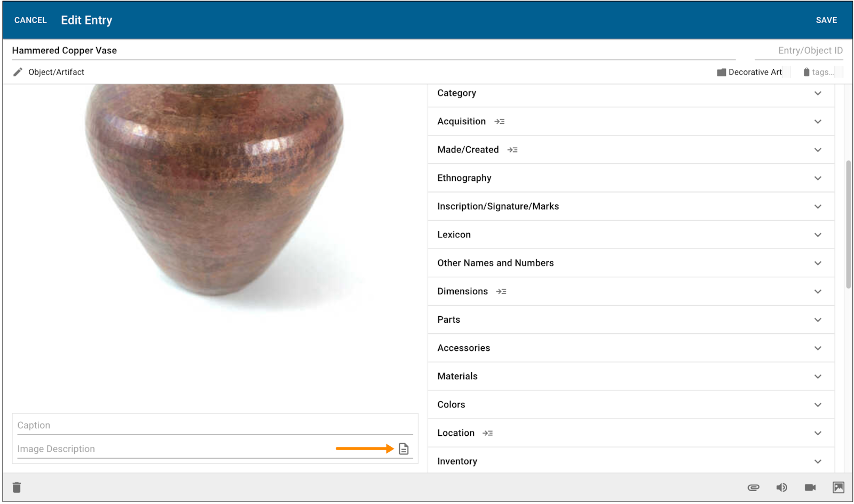Click the Dimensions field-jump icon
This screenshot has height=504, width=854.
click(x=501, y=292)
